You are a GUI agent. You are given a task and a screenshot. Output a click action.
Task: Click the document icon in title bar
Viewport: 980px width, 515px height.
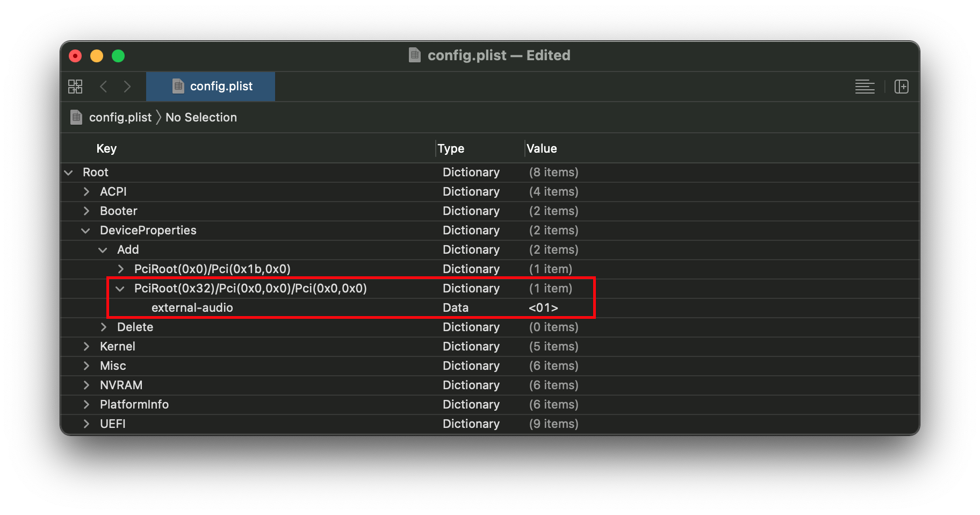pyautogui.click(x=415, y=55)
